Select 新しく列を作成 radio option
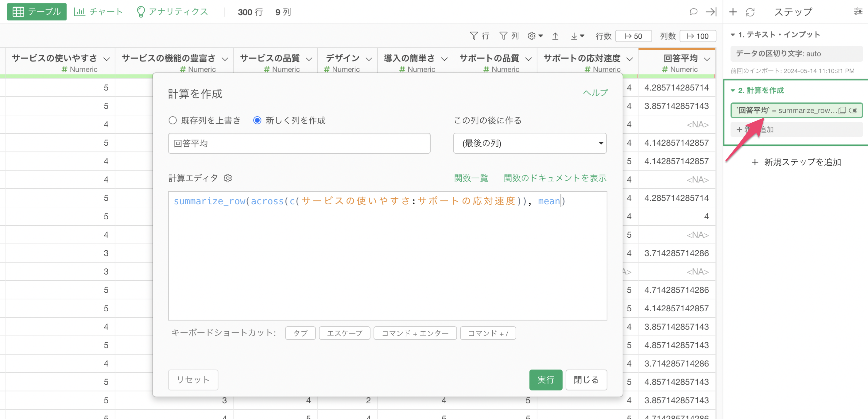 [x=257, y=120]
